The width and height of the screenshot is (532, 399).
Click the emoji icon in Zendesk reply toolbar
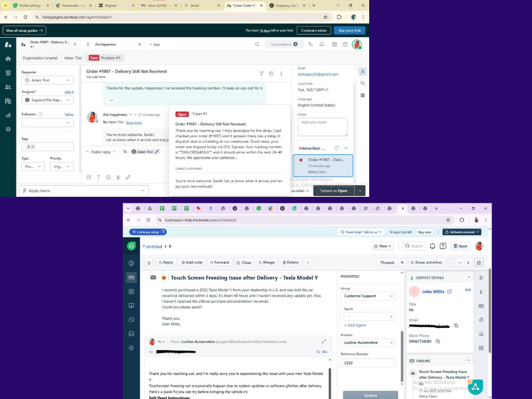(x=108, y=178)
